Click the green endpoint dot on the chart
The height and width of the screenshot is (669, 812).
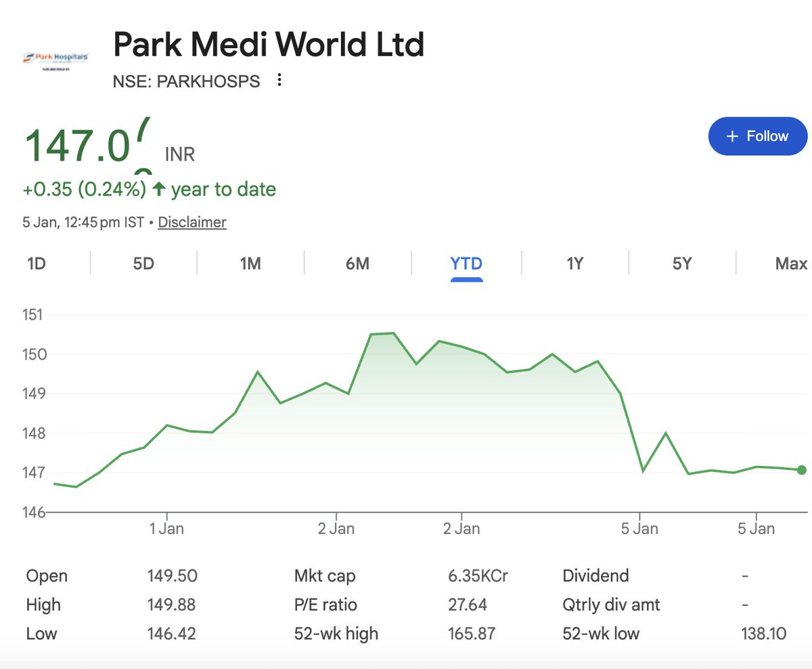pyautogui.click(x=802, y=470)
